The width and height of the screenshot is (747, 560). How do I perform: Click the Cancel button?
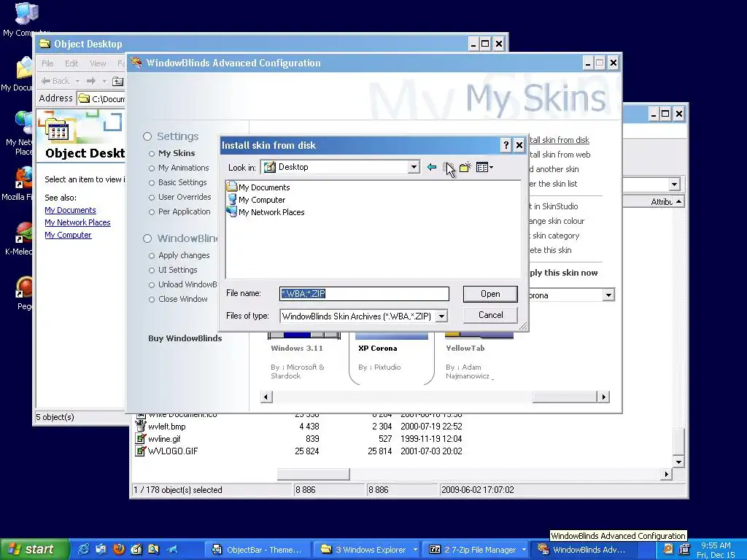[x=490, y=315]
